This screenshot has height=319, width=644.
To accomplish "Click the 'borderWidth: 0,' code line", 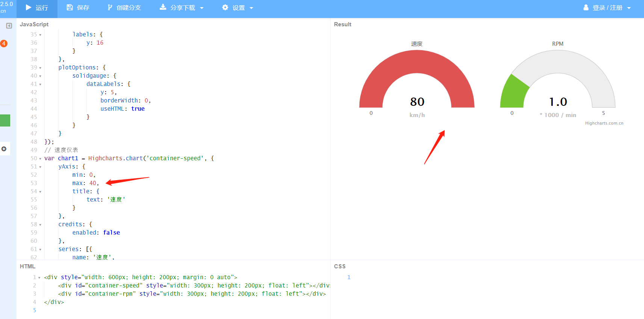I will 125,101.
